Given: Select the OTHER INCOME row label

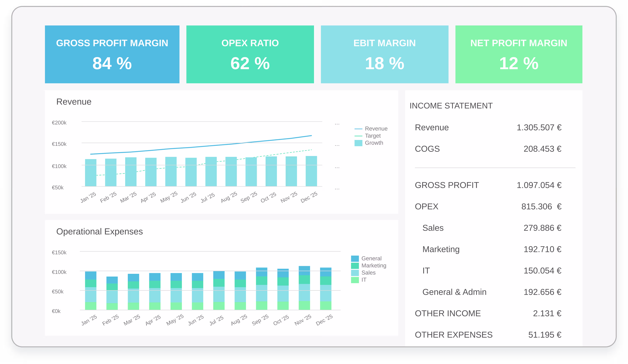Looking at the screenshot, I should (x=448, y=313).
